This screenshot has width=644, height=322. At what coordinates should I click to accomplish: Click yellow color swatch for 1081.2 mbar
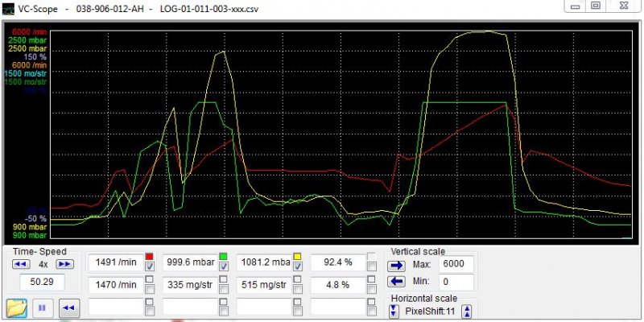297,256
